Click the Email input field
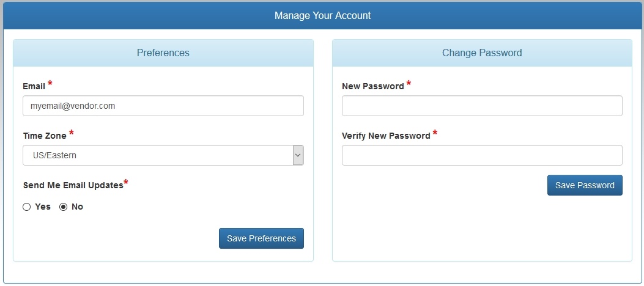644x286 pixels. [163, 106]
